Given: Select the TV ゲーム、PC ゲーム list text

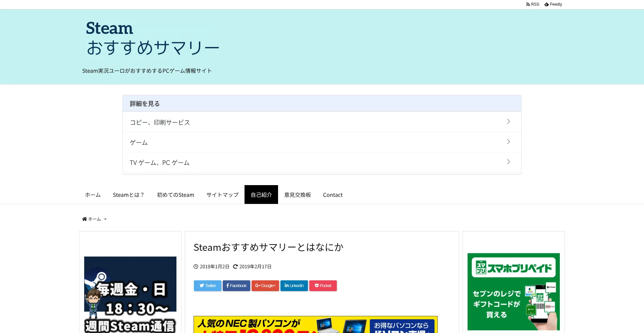Looking at the screenshot, I should pos(160,163).
